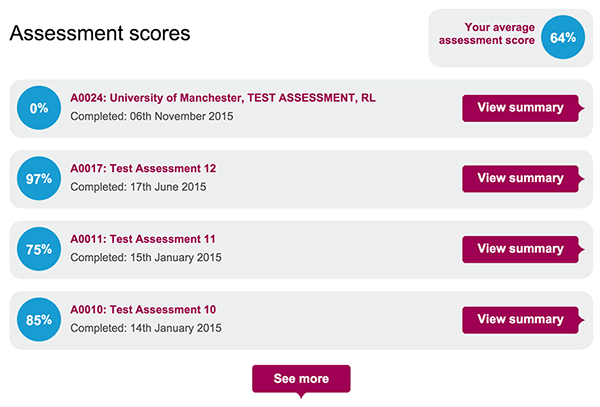Select the A0010 Test Assessment 10 title

click(143, 310)
